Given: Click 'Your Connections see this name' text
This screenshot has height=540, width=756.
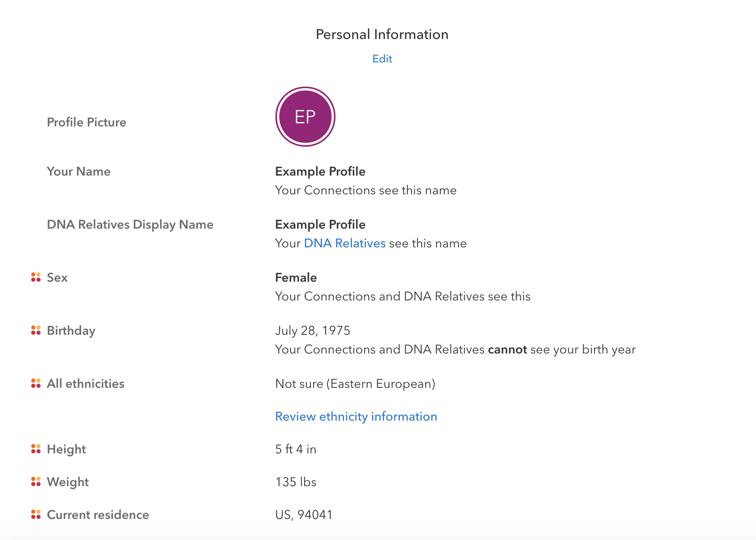Looking at the screenshot, I should 366,190.
